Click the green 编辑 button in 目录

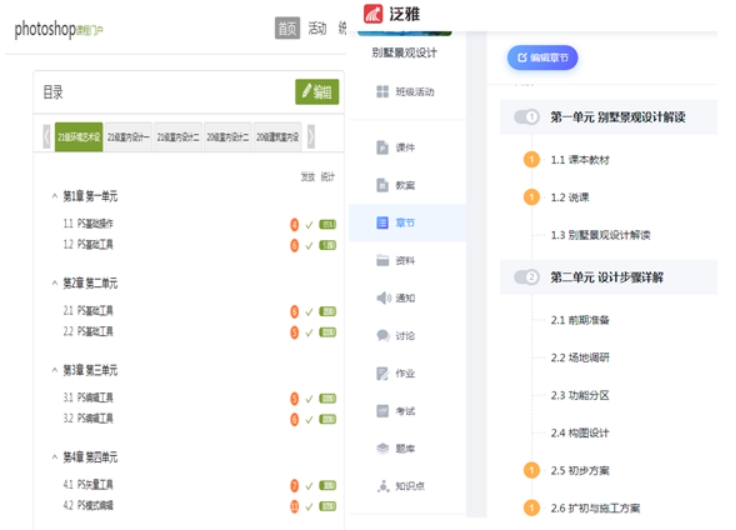317,92
